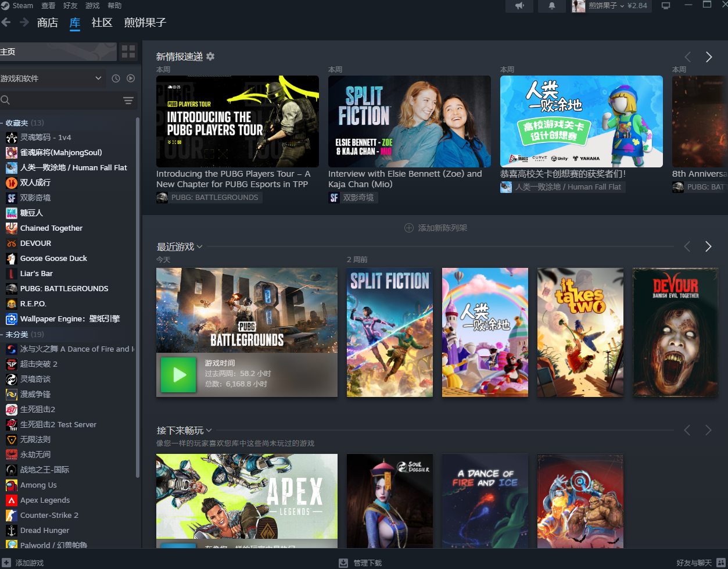Screen dimensions: 728x569
Task: Open A Dance of Fire and Ice cover
Action: pyautogui.click(x=485, y=501)
